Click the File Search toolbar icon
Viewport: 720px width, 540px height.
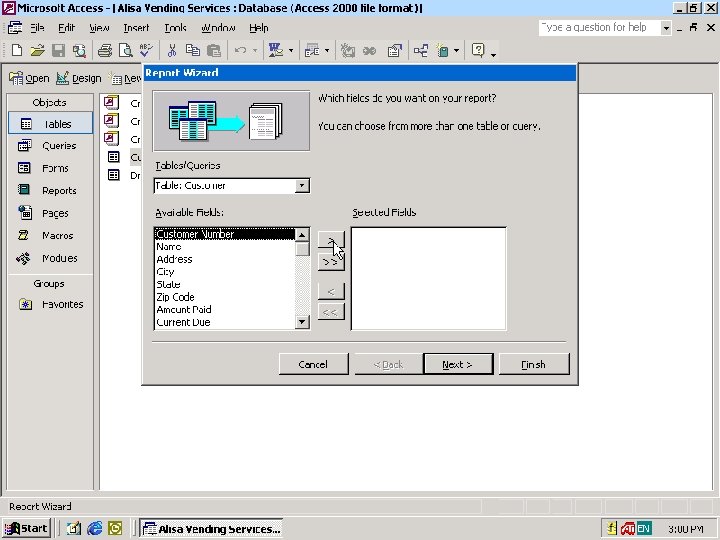tap(79, 50)
